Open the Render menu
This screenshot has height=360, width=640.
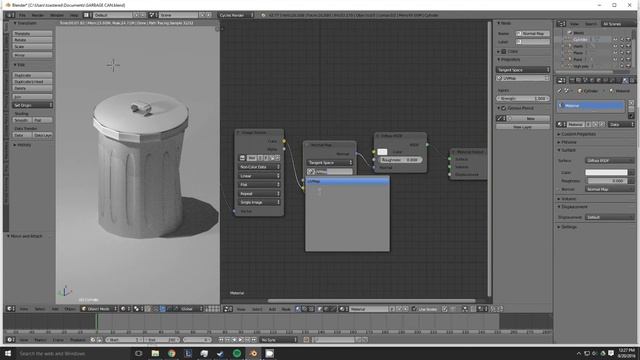click(38, 15)
